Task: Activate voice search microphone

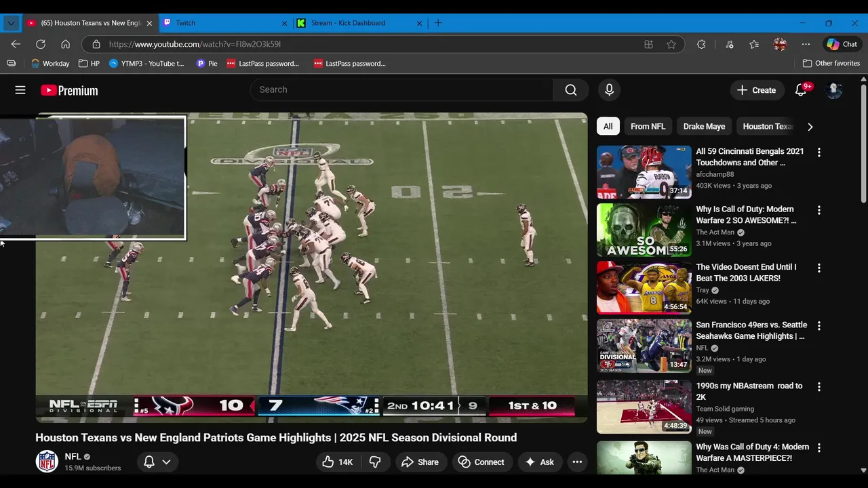Action: [609, 90]
